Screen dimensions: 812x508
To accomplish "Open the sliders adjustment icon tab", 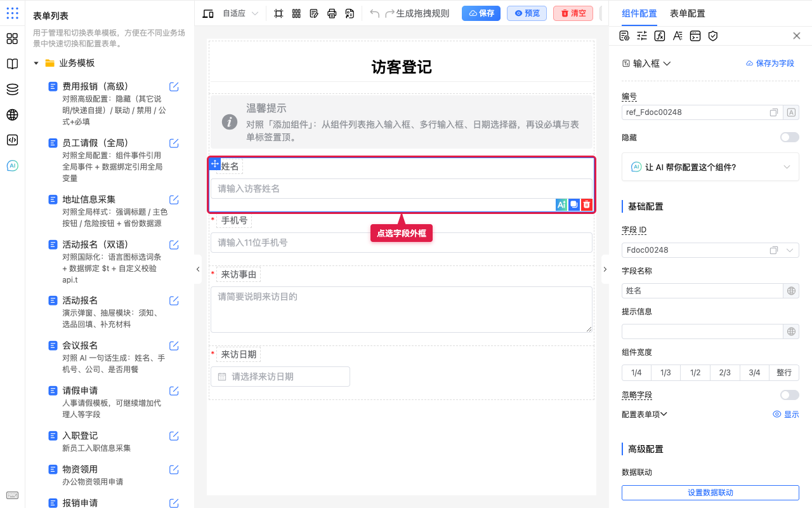I will [x=642, y=36].
